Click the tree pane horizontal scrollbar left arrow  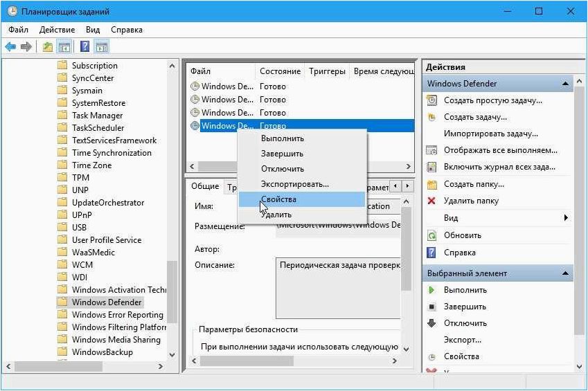pyautogui.click(x=8, y=366)
